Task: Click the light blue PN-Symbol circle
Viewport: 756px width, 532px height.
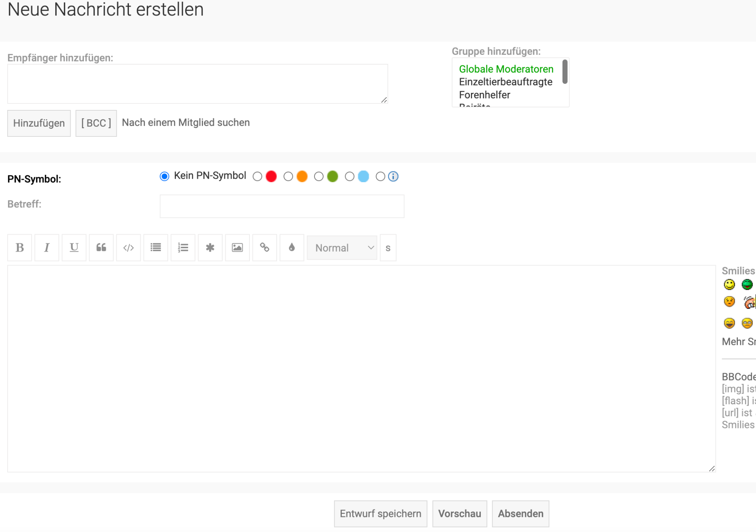Action: click(363, 176)
